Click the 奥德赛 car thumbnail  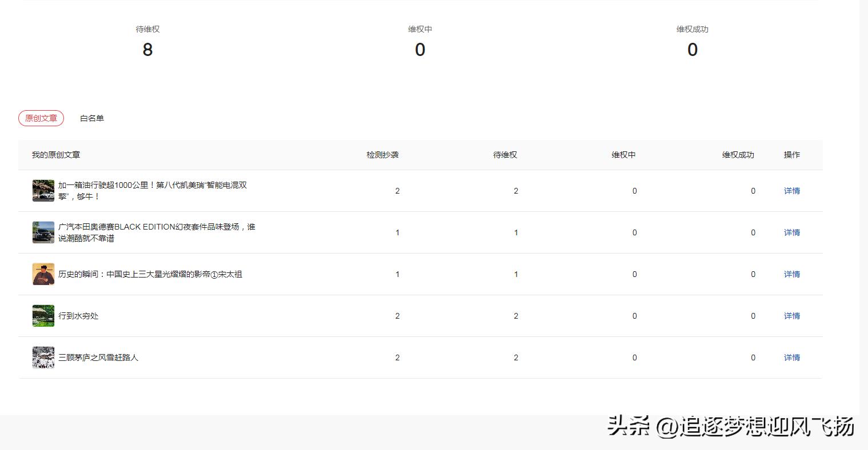[43, 232]
